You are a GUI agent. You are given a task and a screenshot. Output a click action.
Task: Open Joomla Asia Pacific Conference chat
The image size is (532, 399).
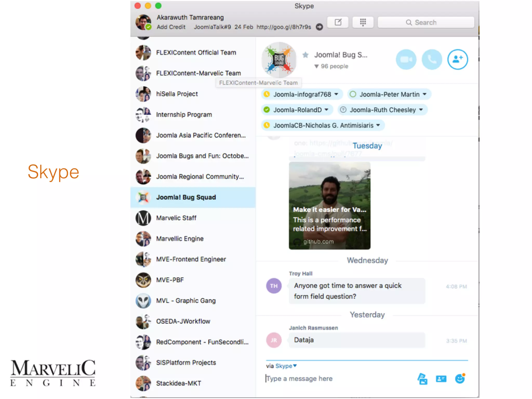(x=193, y=135)
